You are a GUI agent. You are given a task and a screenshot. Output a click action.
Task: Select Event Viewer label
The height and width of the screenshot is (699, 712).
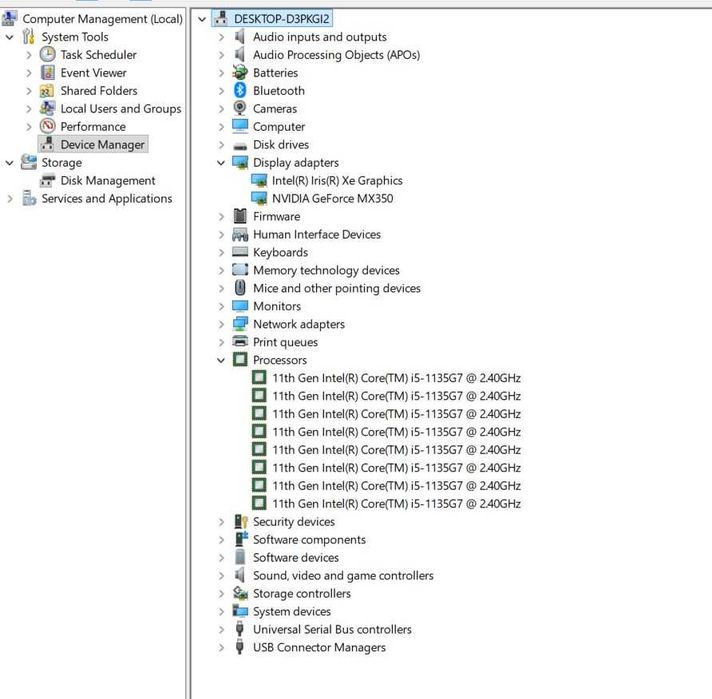point(94,73)
